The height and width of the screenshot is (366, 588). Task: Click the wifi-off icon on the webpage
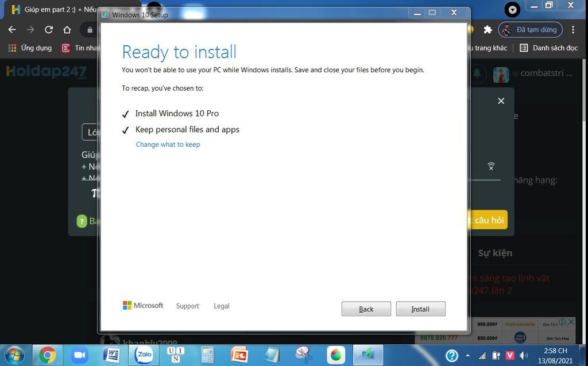pos(492,166)
